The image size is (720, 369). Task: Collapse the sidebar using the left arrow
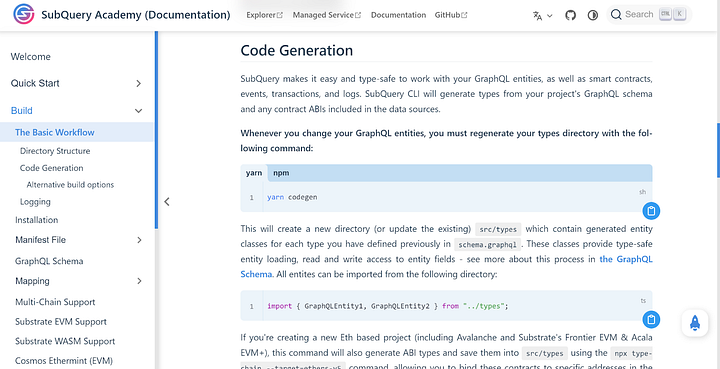(167, 201)
